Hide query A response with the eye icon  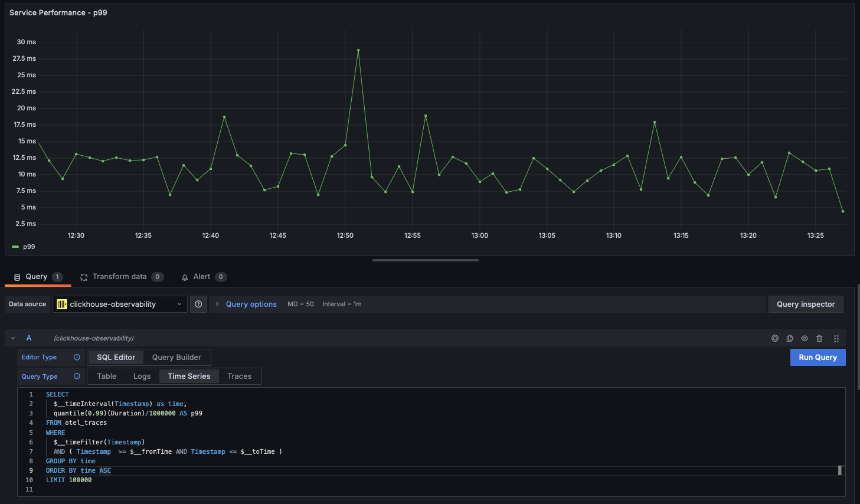pyautogui.click(x=805, y=338)
